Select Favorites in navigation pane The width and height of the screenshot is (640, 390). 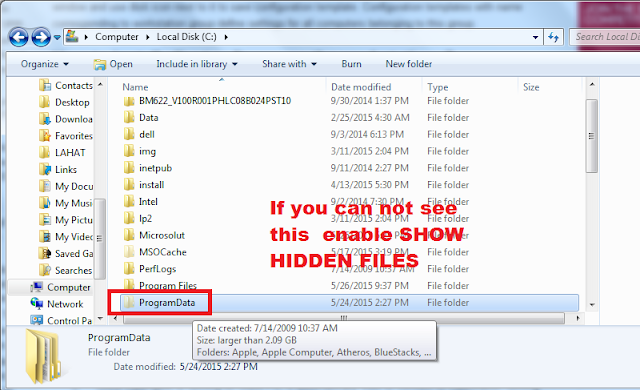pyautogui.click(x=66, y=135)
